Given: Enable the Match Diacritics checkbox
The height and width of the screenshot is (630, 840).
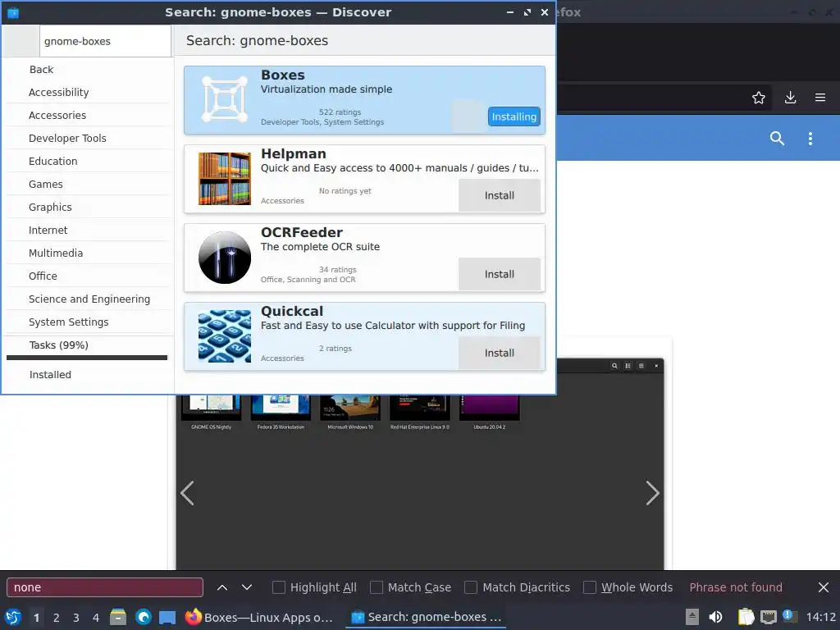Looking at the screenshot, I should pyautogui.click(x=471, y=587).
